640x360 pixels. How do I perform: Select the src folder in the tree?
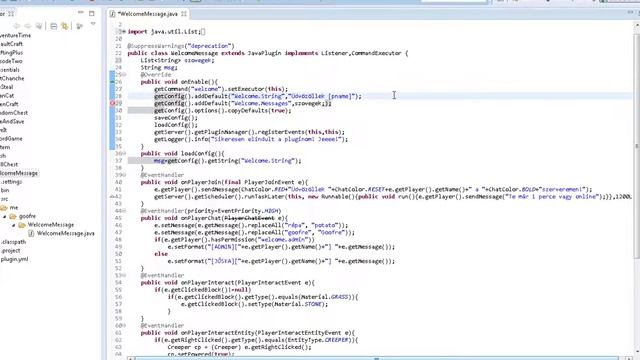(4, 199)
